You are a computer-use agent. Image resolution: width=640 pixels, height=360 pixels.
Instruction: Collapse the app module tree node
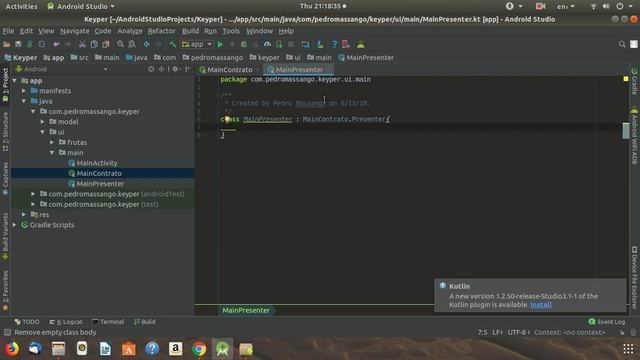tap(15, 81)
